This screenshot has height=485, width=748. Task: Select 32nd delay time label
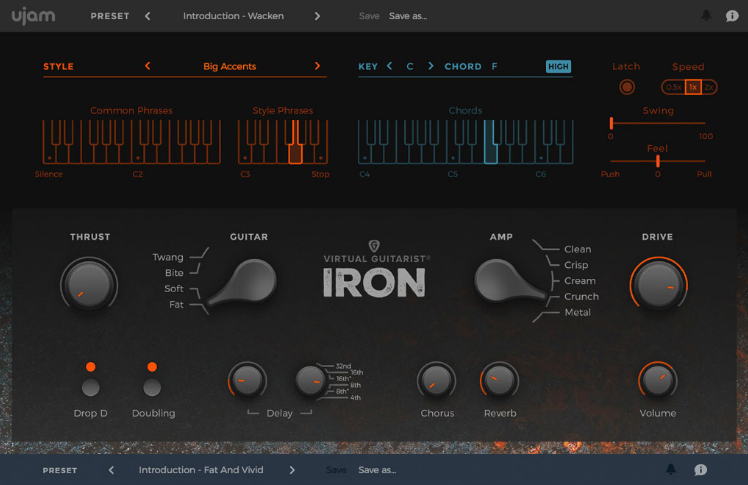[343, 366]
